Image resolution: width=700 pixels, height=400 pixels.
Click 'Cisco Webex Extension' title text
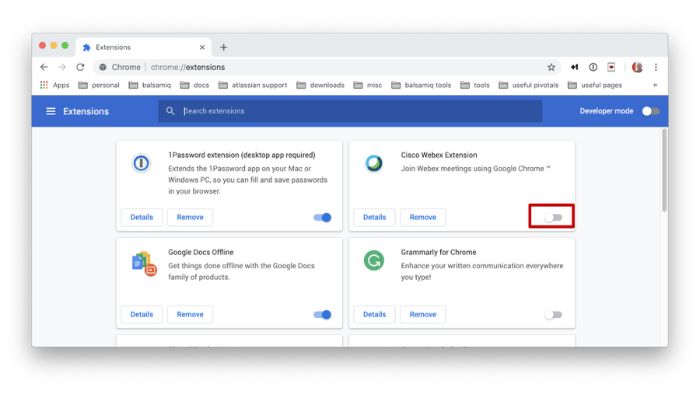[x=439, y=155]
